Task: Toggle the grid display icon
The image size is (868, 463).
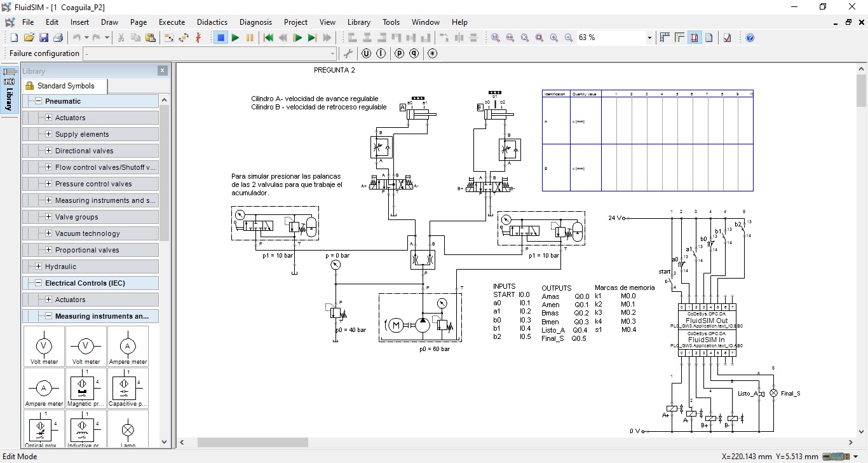Action: tap(665, 38)
